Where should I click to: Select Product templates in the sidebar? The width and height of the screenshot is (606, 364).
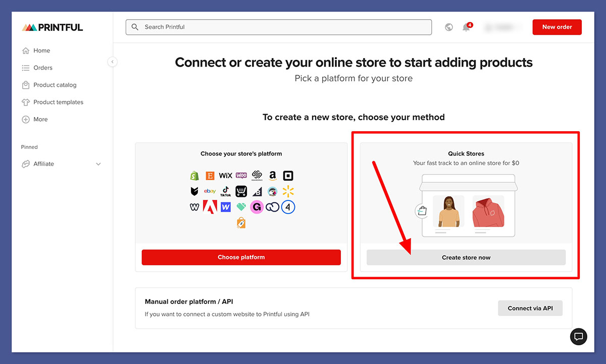[x=58, y=102]
